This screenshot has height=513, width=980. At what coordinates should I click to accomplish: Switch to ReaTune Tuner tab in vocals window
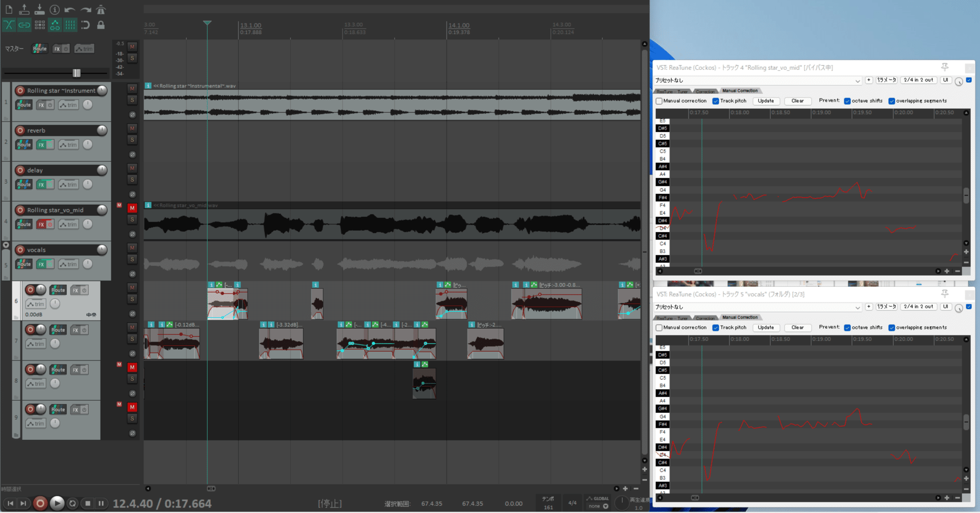click(x=672, y=319)
